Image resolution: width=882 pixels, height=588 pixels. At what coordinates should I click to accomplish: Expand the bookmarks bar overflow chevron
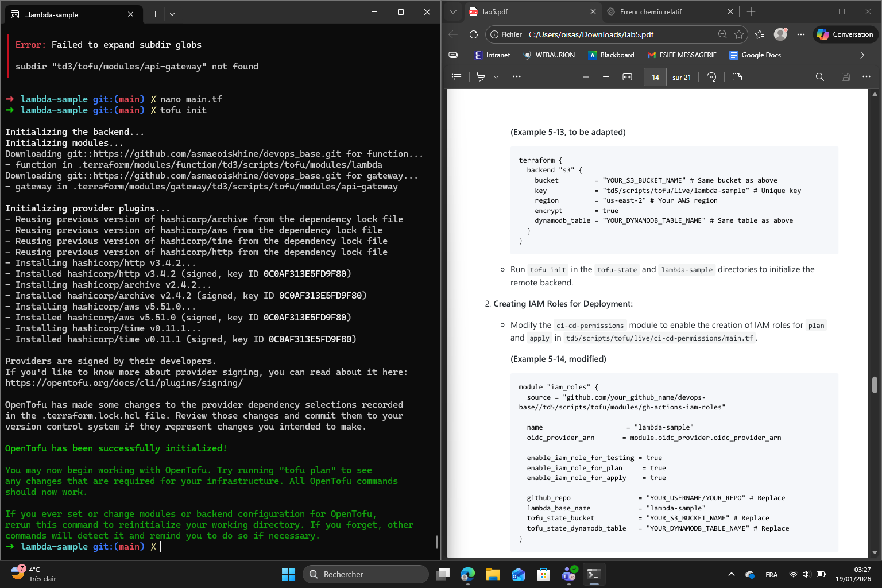(862, 55)
